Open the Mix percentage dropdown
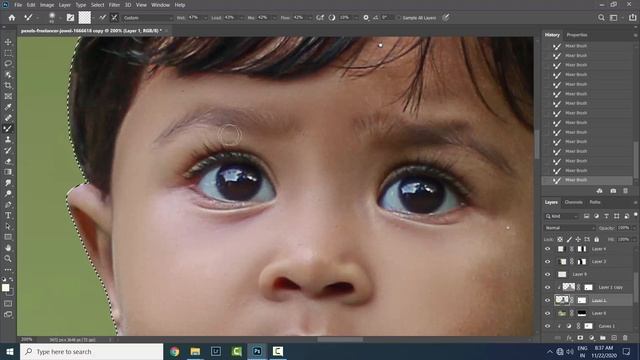Viewport: 640px width, 360px height. click(274, 18)
